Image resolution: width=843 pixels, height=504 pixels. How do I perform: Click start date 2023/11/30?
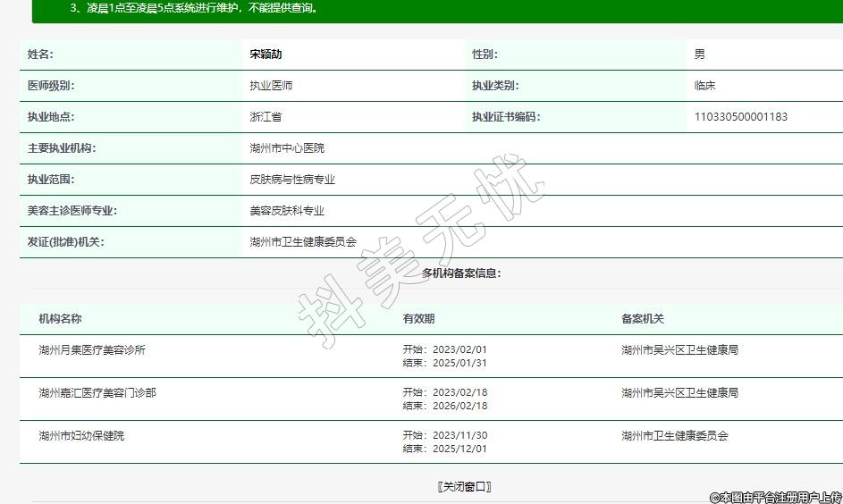(459, 436)
